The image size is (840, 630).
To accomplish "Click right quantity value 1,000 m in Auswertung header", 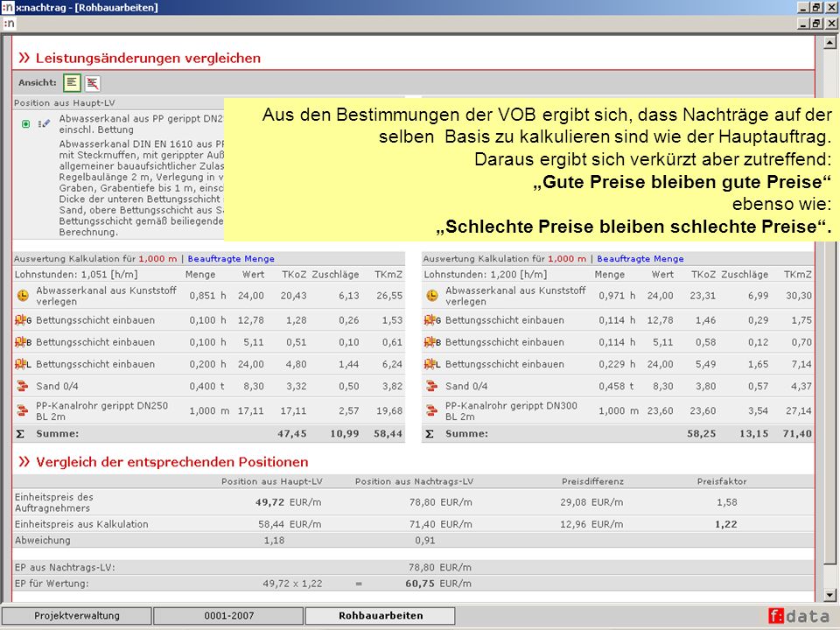I will point(567,259).
